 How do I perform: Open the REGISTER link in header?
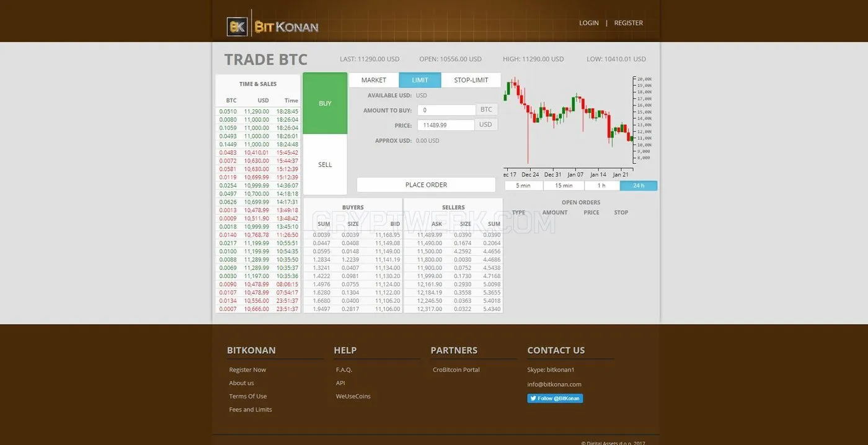[629, 23]
